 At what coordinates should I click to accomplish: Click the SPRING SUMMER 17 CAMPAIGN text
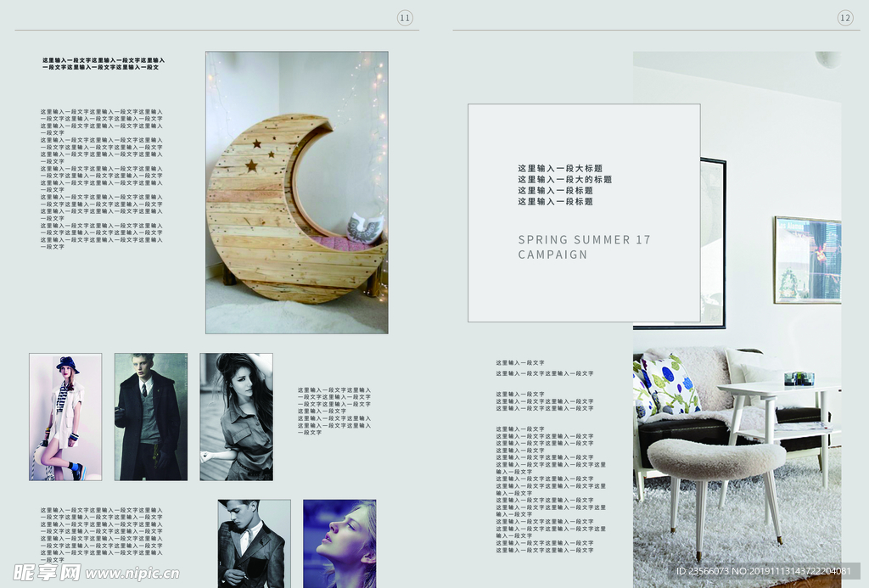pyautogui.click(x=584, y=247)
